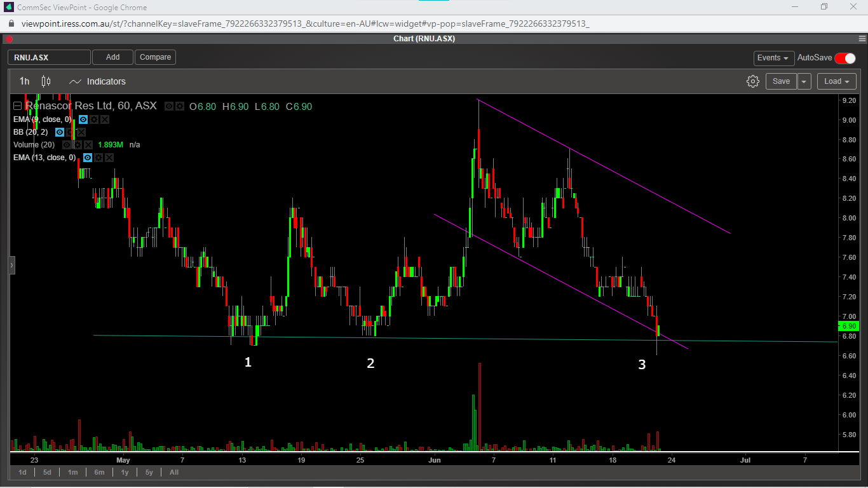Select the 1y time range
The image size is (868, 488).
125,472
